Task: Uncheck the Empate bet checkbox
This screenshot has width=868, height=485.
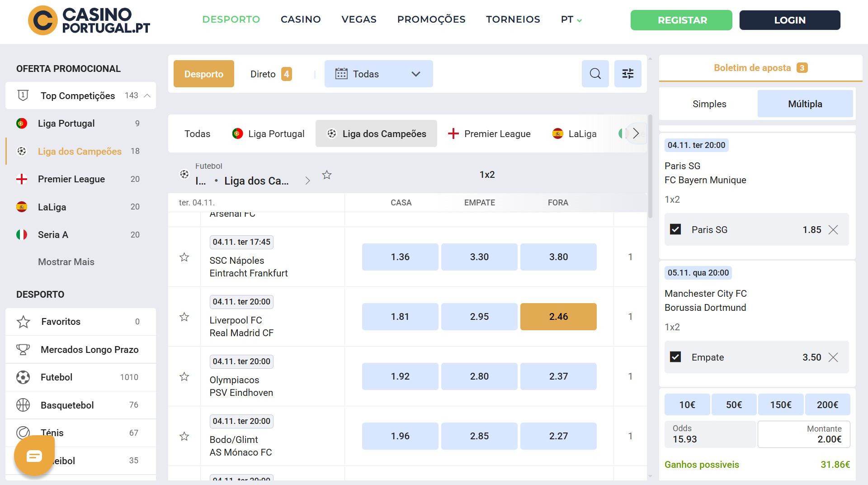Action: [675, 357]
